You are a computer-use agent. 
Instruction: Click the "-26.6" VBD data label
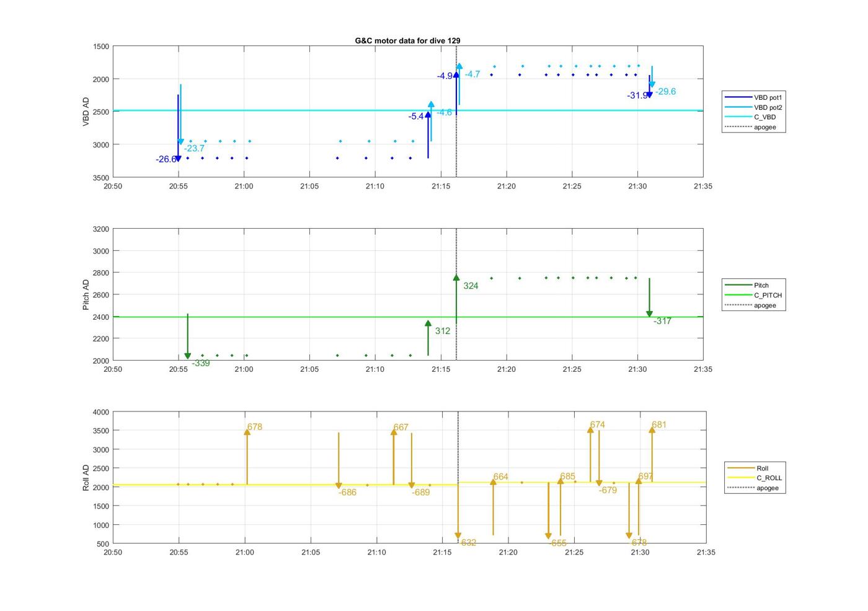tap(166, 159)
